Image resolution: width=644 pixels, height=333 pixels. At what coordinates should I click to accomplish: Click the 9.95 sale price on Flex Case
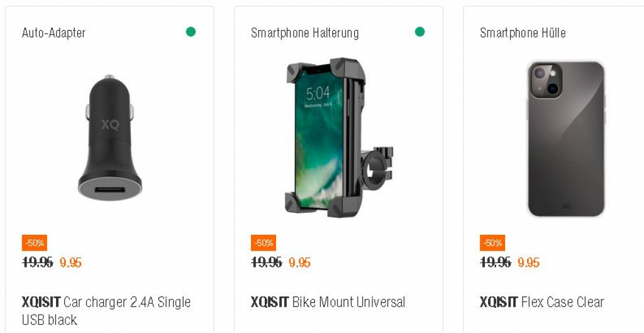pos(528,262)
